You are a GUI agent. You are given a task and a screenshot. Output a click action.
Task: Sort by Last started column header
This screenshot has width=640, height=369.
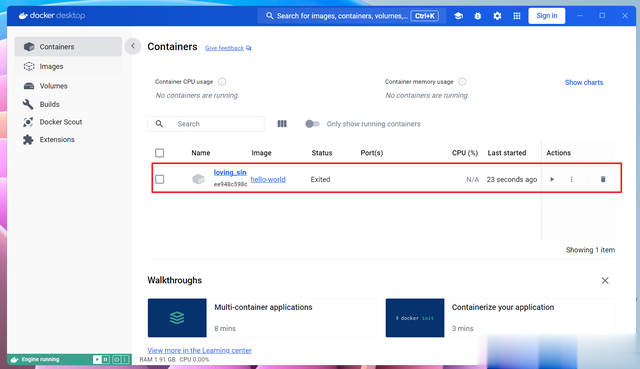point(507,153)
